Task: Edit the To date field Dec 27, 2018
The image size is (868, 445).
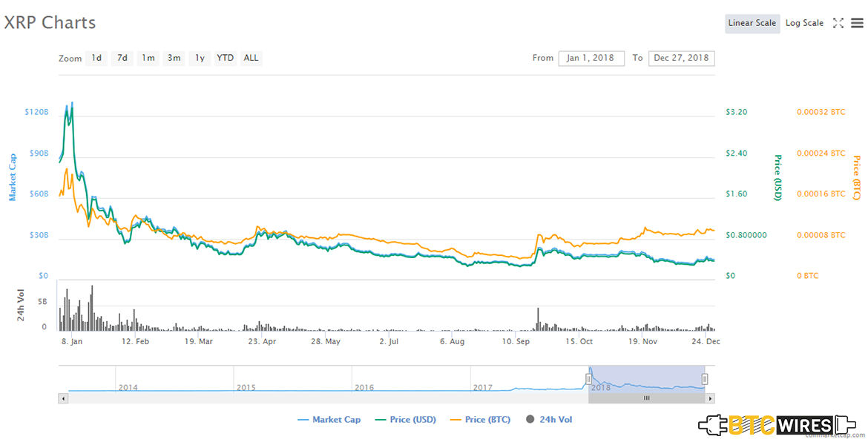Action: click(682, 58)
